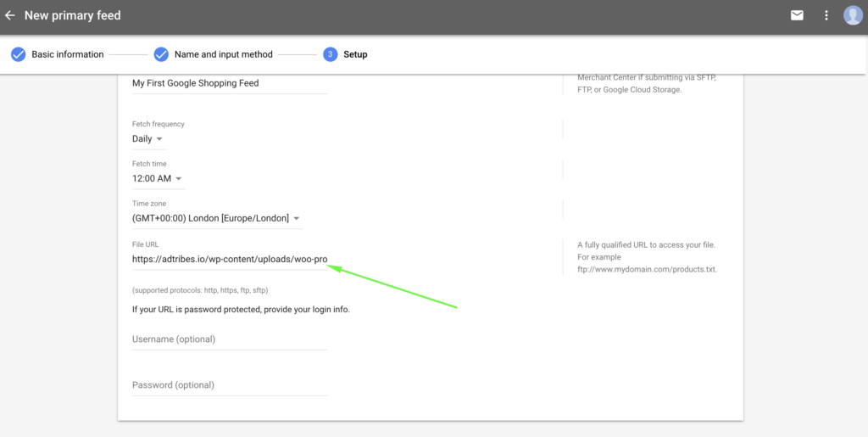
Task: Focus the Password (optional) field
Action: 229,385
